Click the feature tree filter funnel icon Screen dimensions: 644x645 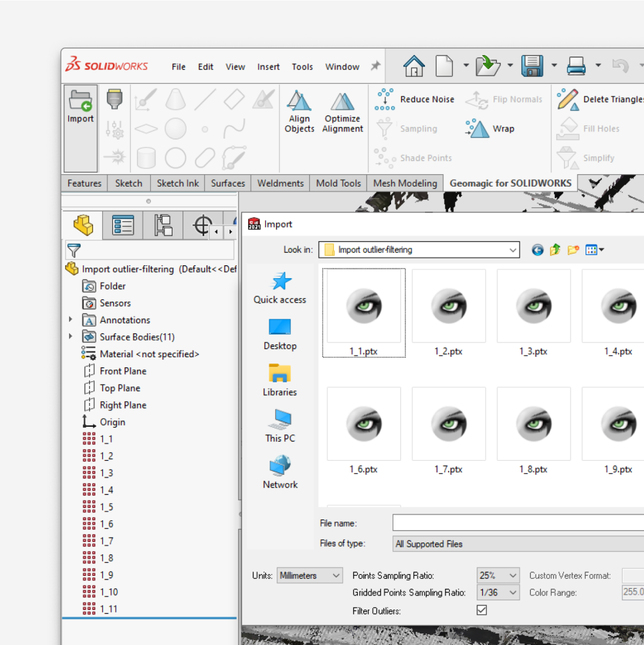[x=74, y=250]
